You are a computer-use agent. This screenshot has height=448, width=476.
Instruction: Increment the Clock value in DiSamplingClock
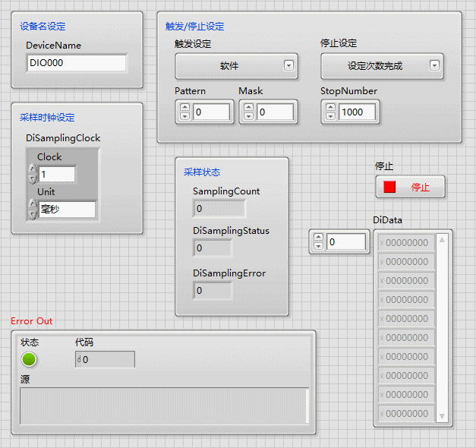point(32,169)
